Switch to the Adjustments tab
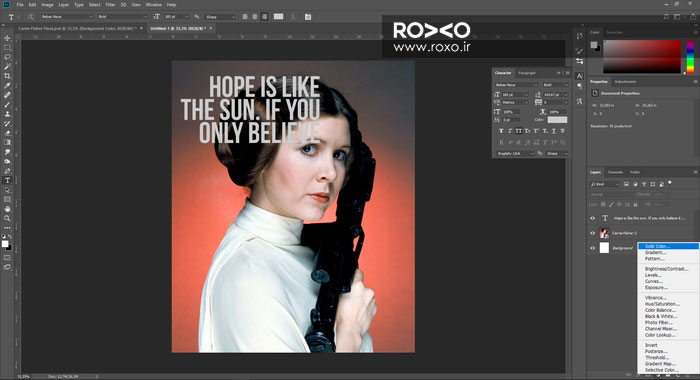This screenshot has height=380, width=700. [625, 82]
